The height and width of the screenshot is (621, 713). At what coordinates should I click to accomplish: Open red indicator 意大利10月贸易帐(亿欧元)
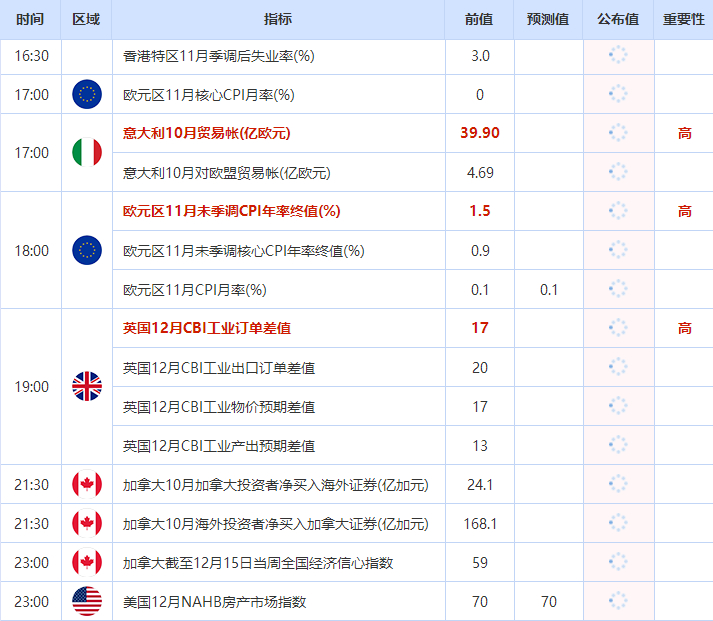(x=206, y=133)
